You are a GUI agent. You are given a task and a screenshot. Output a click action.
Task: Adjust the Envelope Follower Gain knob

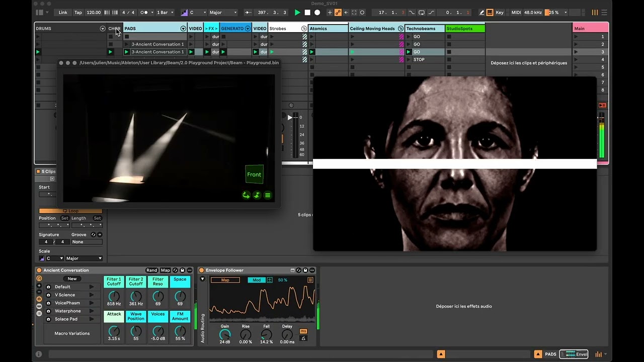click(x=225, y=334)
